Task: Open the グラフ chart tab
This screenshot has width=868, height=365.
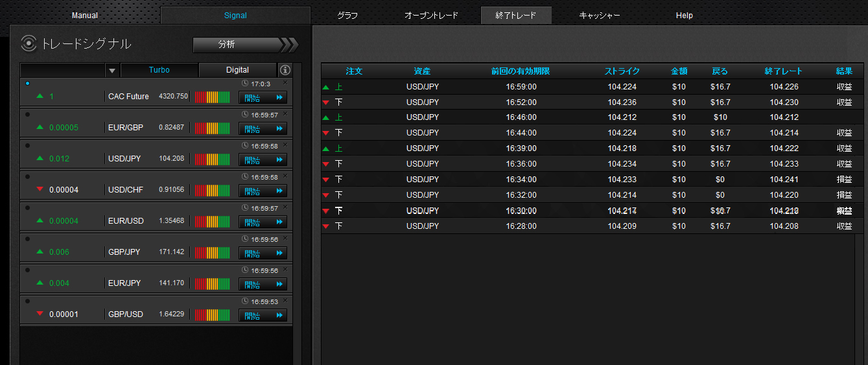Action: [x=347, y=16]
